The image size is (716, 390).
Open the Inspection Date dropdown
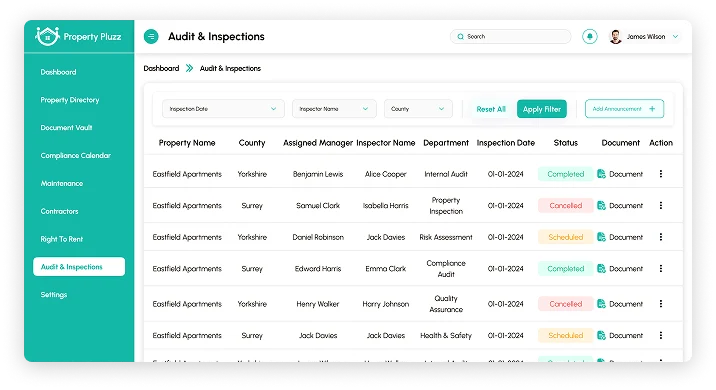click(x=223, y=109)
